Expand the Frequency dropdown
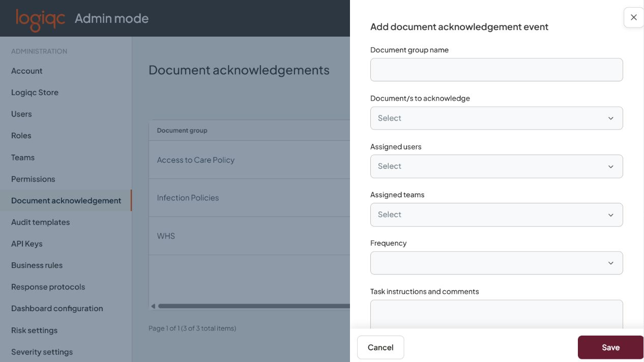This screenshot has width=644, height=362. [x=496, y=263]
